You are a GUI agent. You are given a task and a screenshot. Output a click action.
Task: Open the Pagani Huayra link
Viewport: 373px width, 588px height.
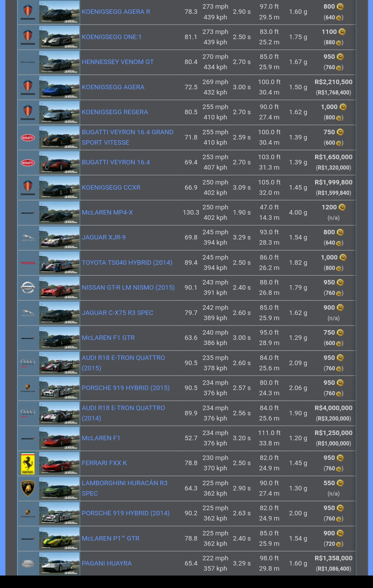point(107,563)
